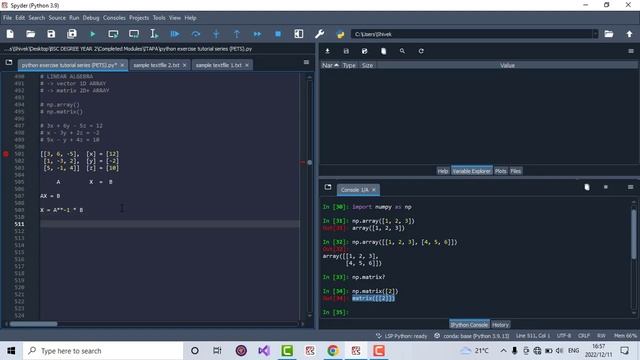Browse console tabs with the tab list button
This screenshot has width=640, height=360.
point(328,187)
